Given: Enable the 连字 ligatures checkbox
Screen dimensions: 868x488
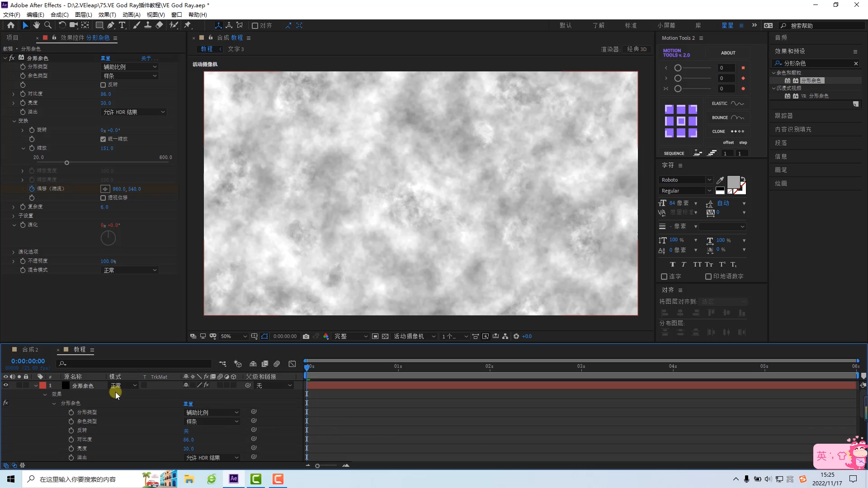Looking at the screenshot, I should click(x=664, y=277).
